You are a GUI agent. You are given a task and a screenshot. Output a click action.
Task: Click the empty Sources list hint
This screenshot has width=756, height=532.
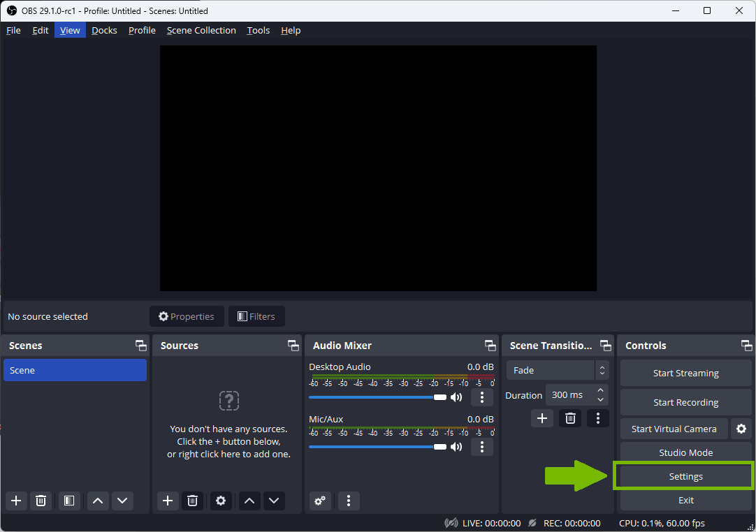coord(228,441)
